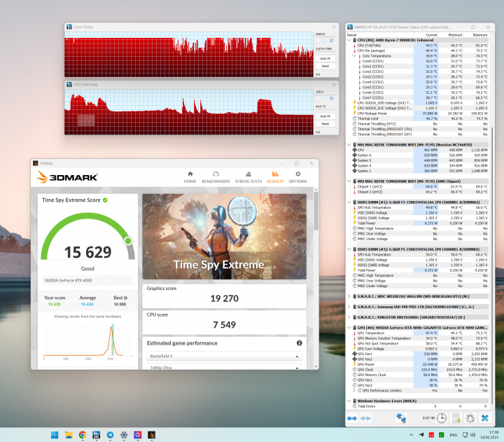Click the 3DMark logo
Screen dimensions: 504x442
[67, 177]
